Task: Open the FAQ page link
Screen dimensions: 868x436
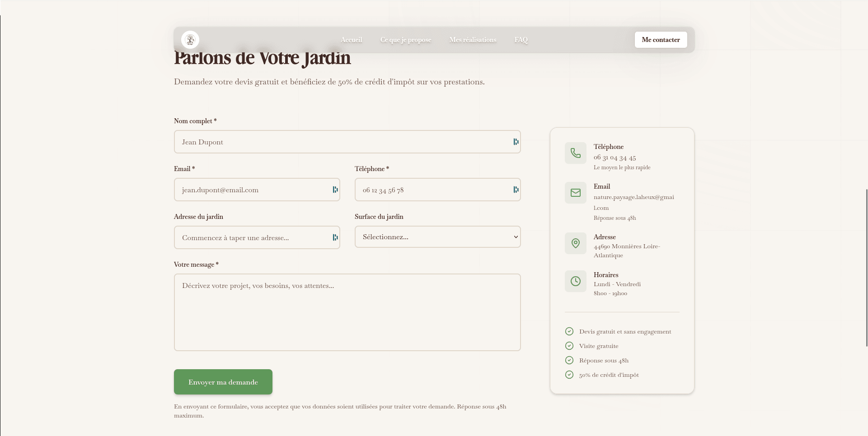Action: point(521,40)
